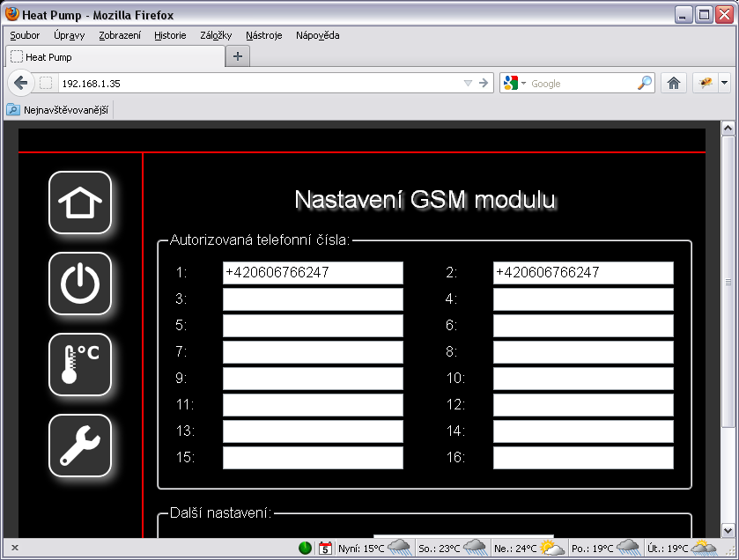The image size is (739, 560).
Task: Click phone number field 10
Action: [583, 379]
